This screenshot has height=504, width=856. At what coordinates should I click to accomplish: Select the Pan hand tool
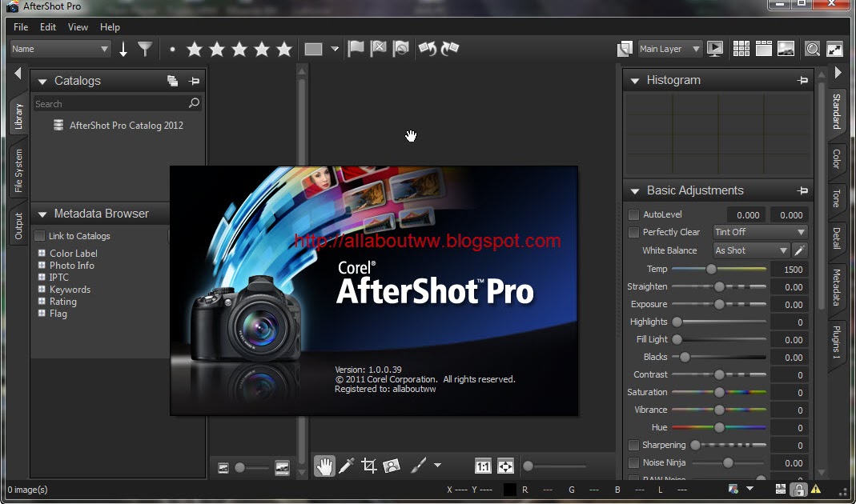click(x=324, y=466)
